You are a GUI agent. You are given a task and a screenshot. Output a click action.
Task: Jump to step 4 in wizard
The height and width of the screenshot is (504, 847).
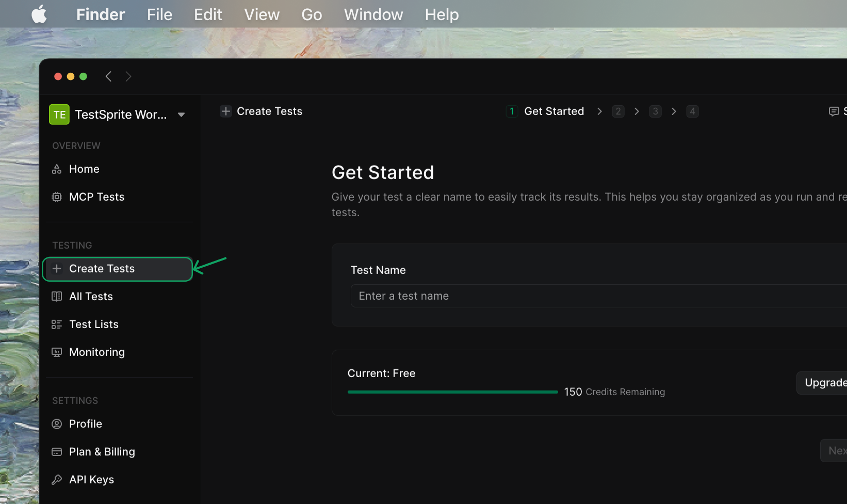[692, 111]
